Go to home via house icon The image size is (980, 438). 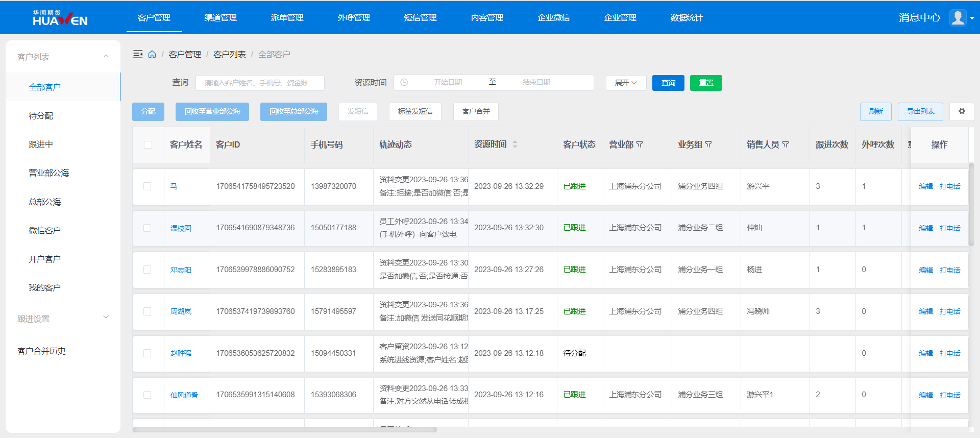152,54
